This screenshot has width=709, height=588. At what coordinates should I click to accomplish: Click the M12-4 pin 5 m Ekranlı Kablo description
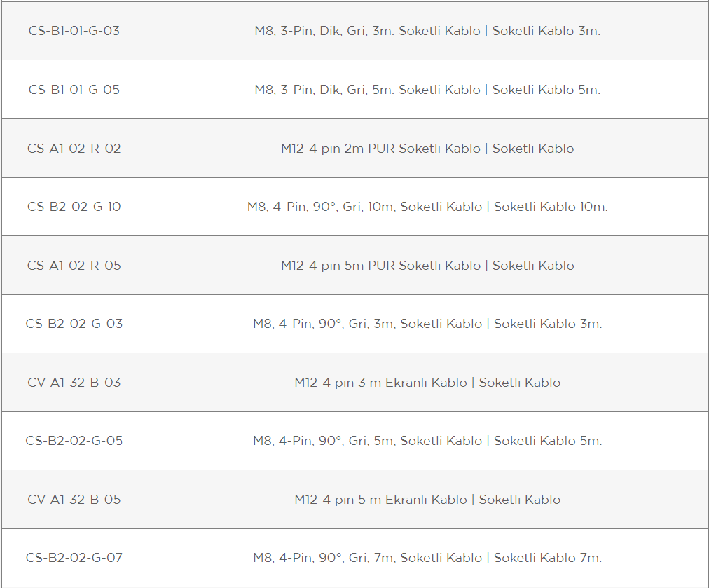pos(427,500)
